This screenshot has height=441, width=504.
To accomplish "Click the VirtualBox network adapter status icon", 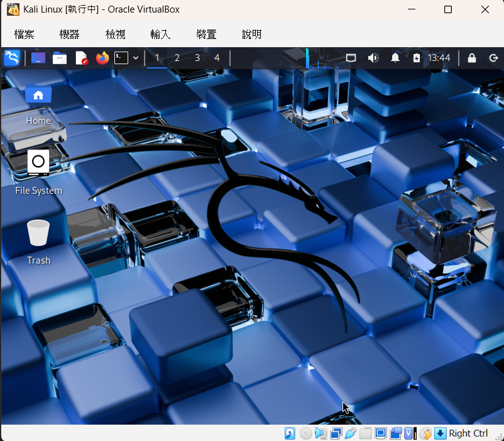I will pyautogui.click(x=336, y=433).
